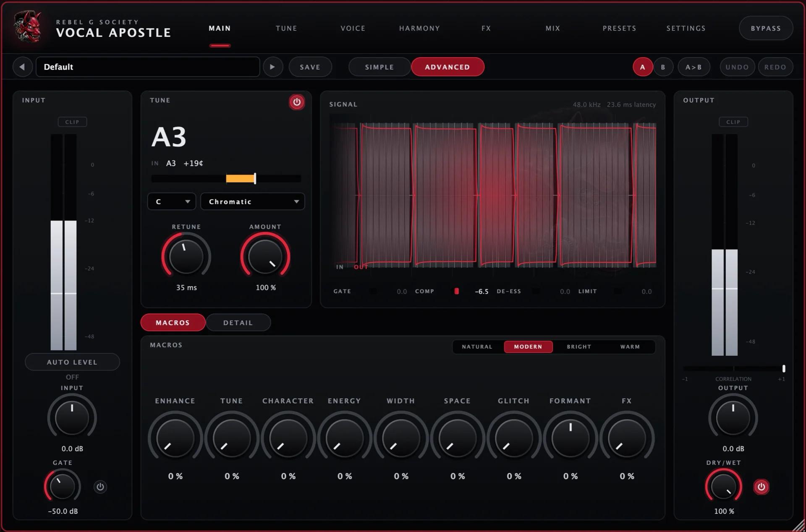
Task: Open the SETTINGS tab
Action: pos(686,29)
